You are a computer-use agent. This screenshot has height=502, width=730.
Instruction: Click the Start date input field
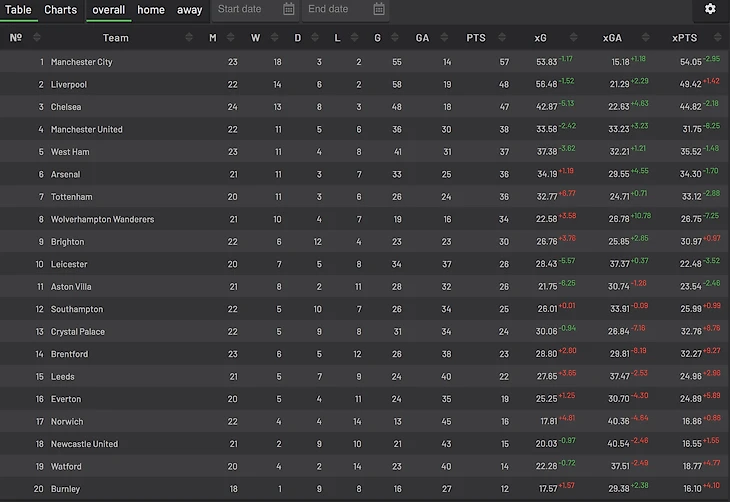point(245,9)
